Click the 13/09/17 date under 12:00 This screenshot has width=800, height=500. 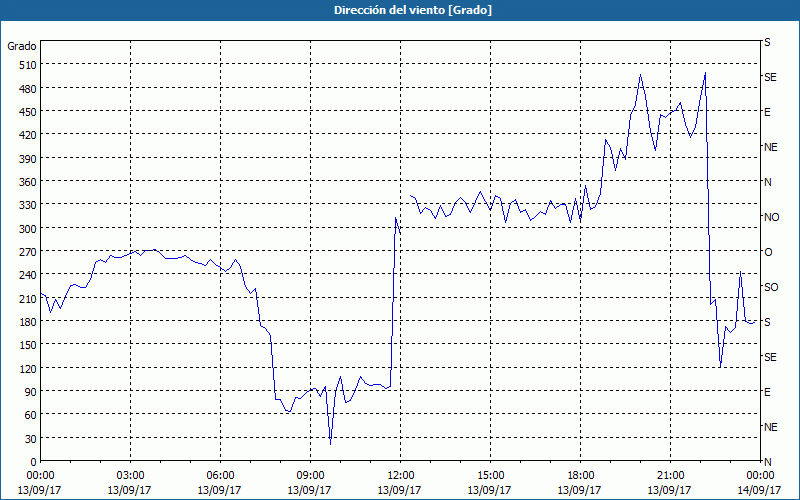coord(399,490)
